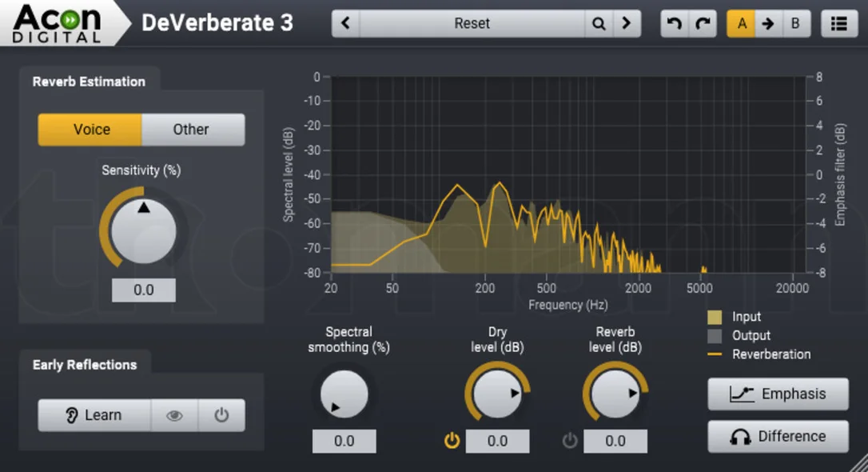The height and width of the screenshot is (472, 868).
Task: Switch to the B settings slot
Action: 795,23
